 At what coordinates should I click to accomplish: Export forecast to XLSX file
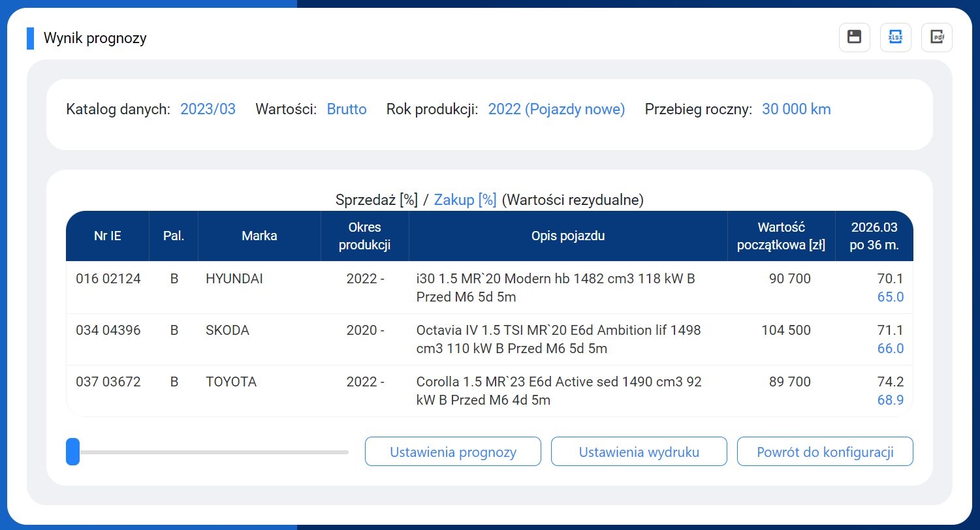coord(895,37)
